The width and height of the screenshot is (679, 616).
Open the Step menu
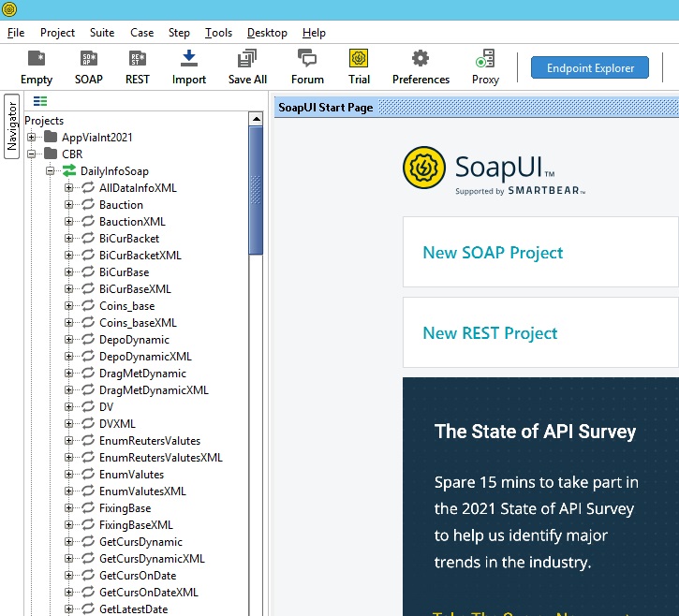[x=179, y=33]
